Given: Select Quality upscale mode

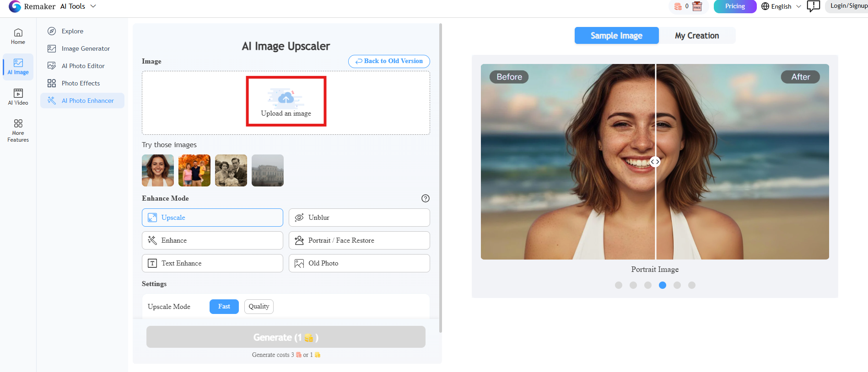Looking at the screenshot, I should (259, 307).
